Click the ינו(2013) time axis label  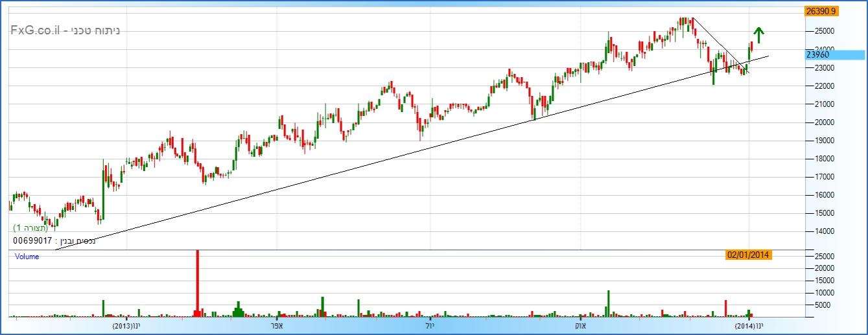pyautogui.click(x=126, y=325)
